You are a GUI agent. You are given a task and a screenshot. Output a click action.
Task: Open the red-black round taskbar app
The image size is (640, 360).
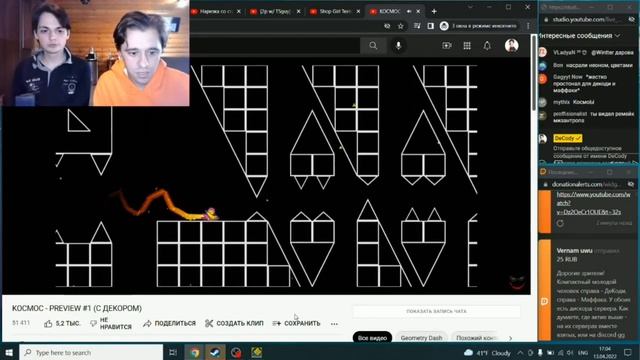click(236, 352)
